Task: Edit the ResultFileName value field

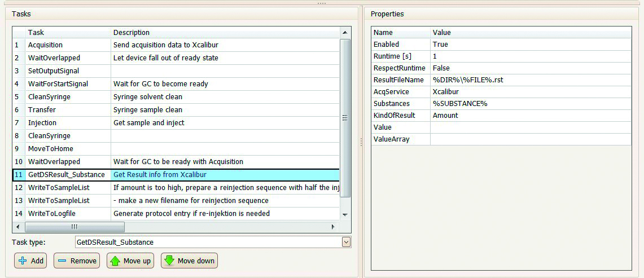Action: (x=531, y=80)
